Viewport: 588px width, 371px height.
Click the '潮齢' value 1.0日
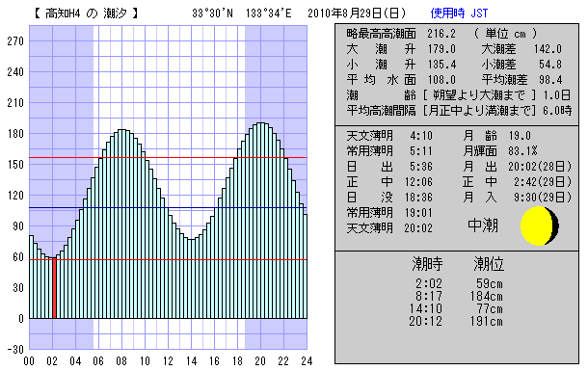[x=557, y=95]
